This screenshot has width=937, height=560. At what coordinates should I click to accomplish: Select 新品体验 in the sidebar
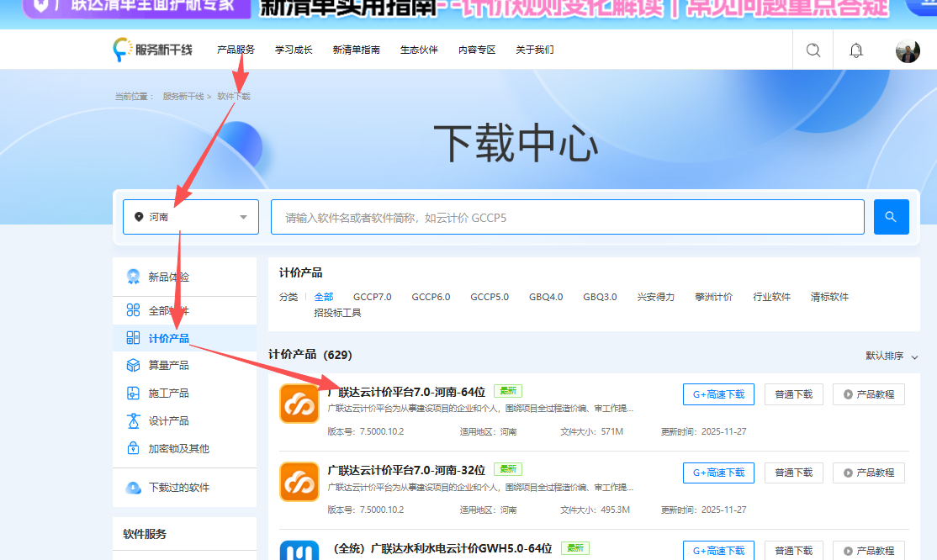point(184,277)
